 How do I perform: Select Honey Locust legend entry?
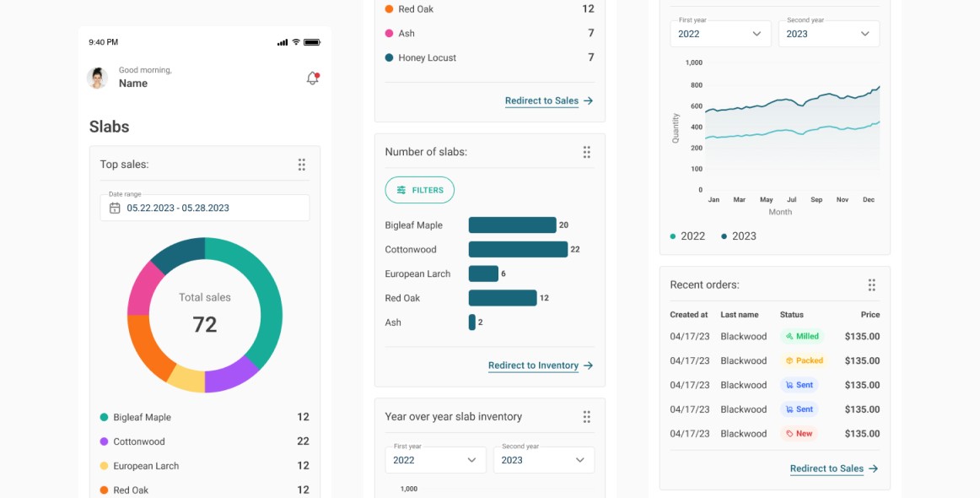489,57
